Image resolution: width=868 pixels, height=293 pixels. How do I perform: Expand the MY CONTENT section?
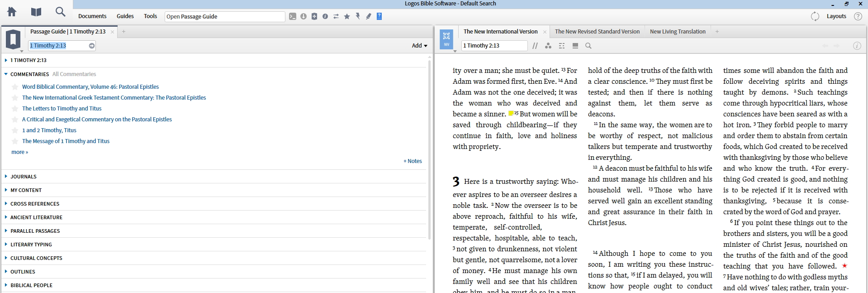click(6, 190)
